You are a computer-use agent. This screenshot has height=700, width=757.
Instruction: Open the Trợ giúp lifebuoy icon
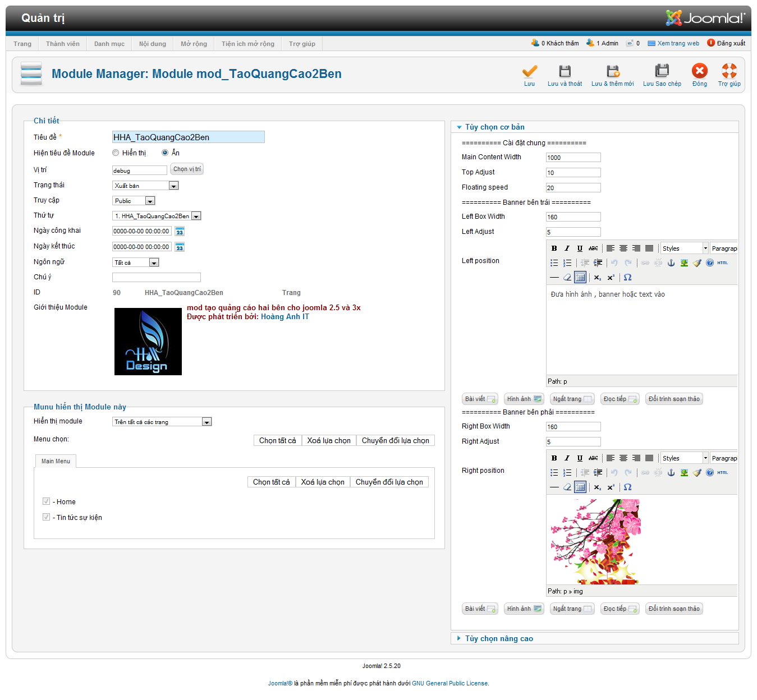pyautogui.click(x=729, y=71)
